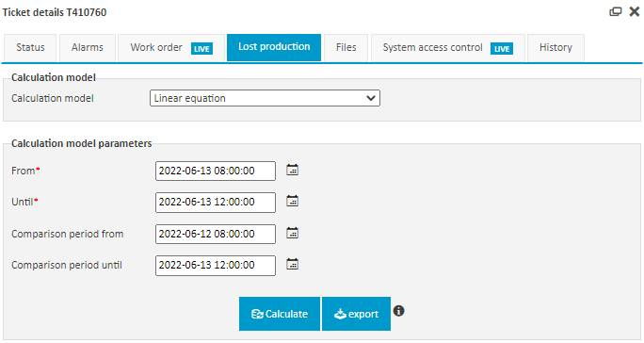This screenshot has width=644, height=343.
Task: Focus the From date input field
Action: 216,171
